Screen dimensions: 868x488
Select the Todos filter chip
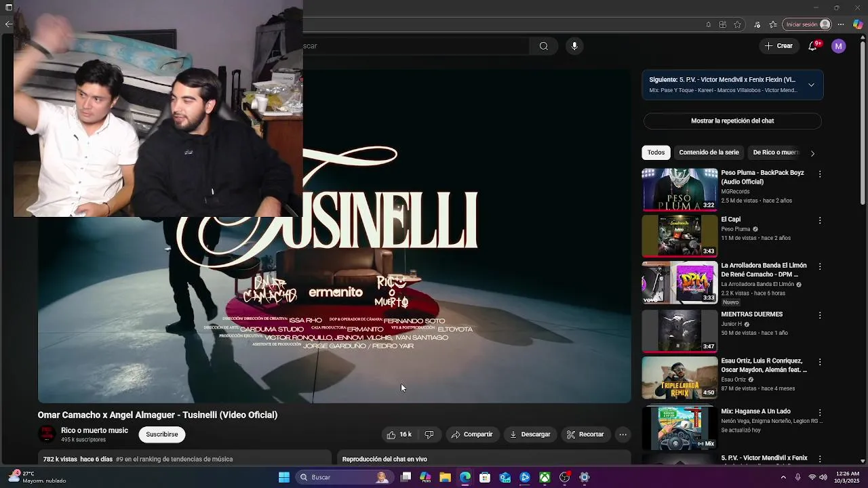(656, 152)
